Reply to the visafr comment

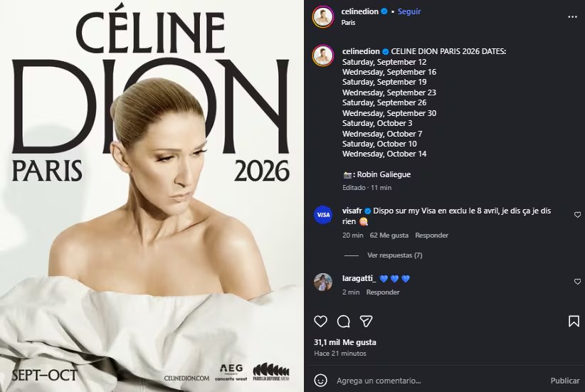tap(432, 235)
